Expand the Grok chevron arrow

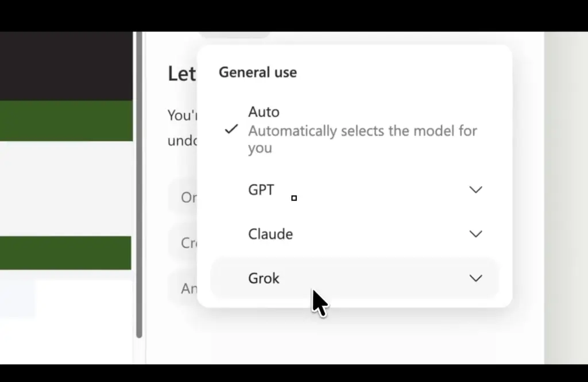[475, 279]
